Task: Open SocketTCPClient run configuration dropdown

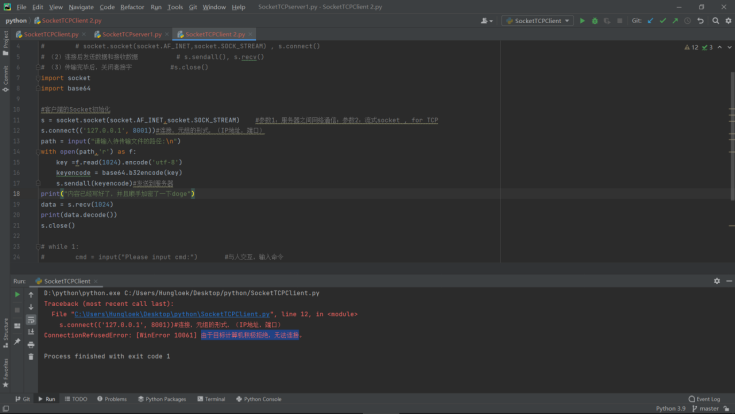Action: (x=538, y=20)
